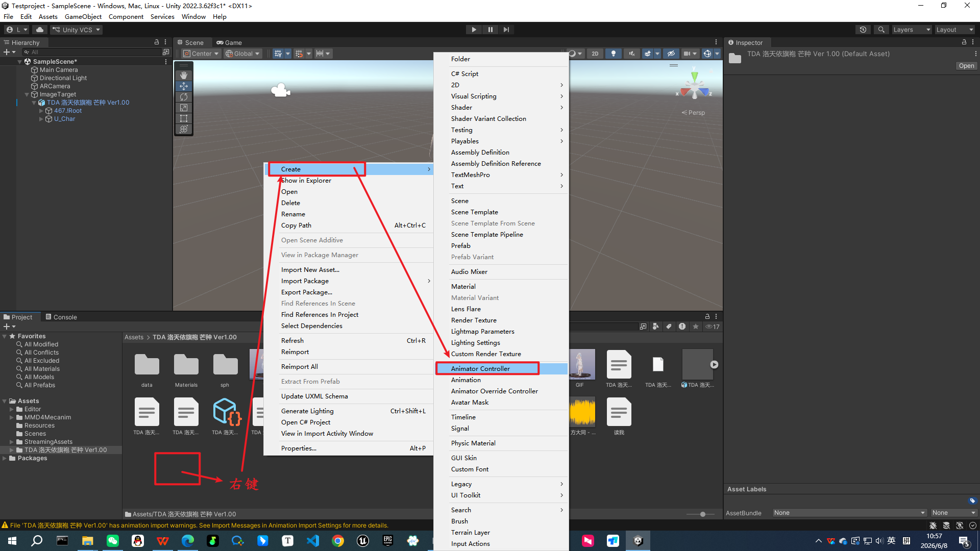Click the Open button in Inspector
Screen dimensions: 980x551
coord(966,66)
